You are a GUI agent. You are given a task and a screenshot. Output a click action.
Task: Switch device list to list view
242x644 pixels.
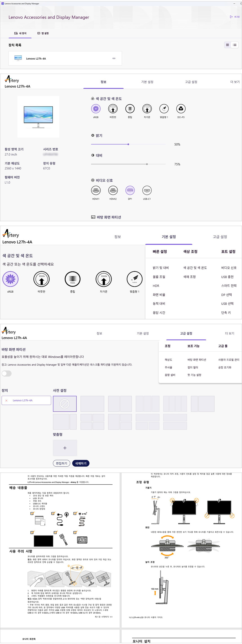tap(235, 45)
